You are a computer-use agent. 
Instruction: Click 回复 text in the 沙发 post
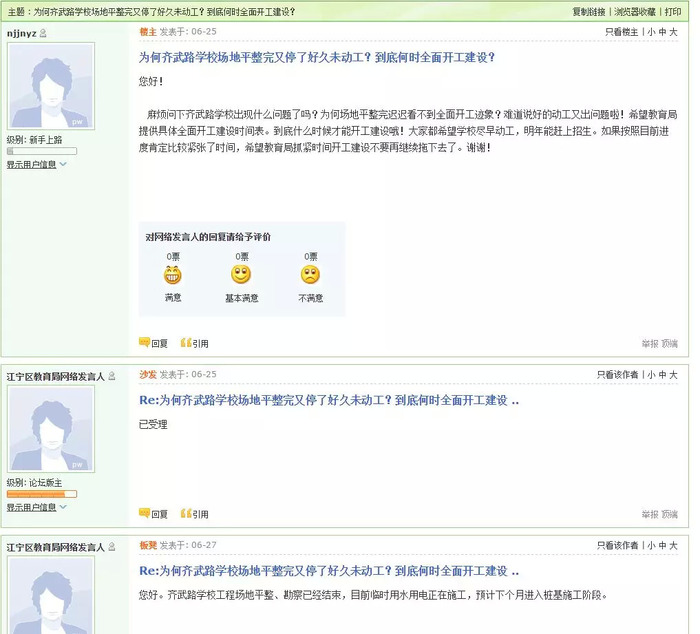[x=159, y=514]
